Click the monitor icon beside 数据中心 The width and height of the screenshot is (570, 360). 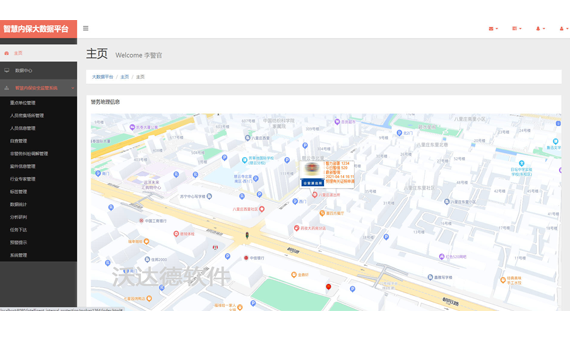[x=7, y=71]
